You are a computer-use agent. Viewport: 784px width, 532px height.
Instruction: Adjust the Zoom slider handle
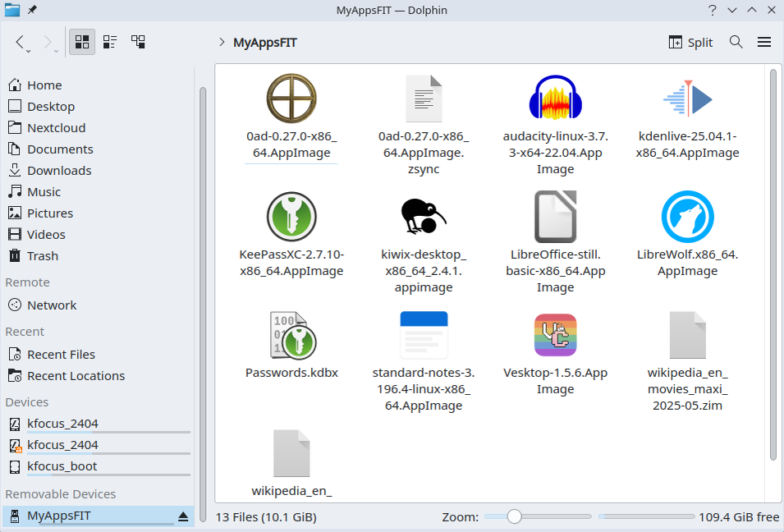pos(514,516)
